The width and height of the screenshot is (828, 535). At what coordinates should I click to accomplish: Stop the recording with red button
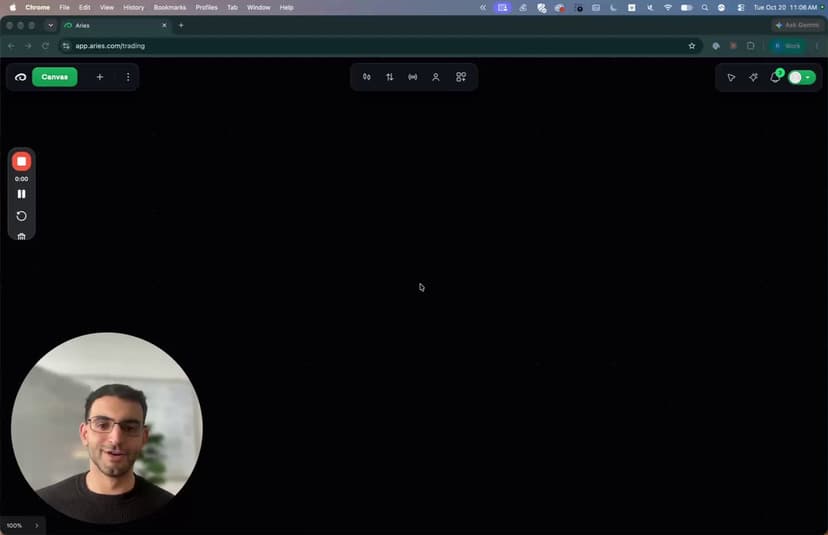click(x=22, y=162)
